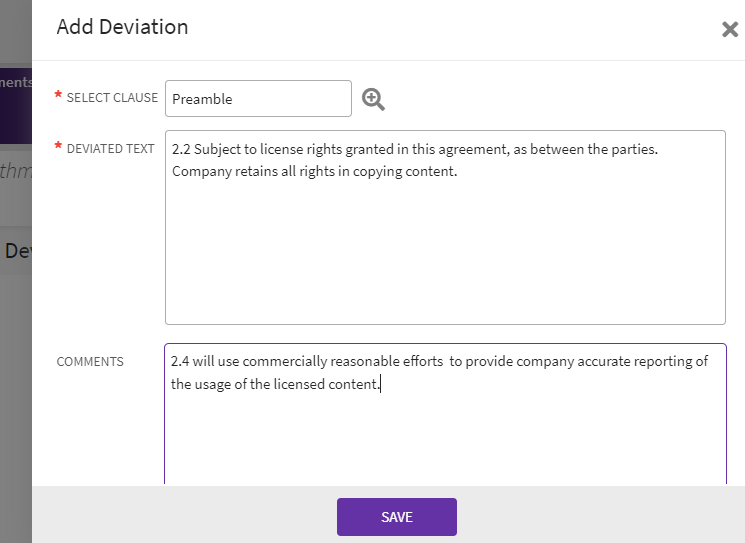
Task: Click the partially visible 'Dev' header in background
Action: click(16, 251)
